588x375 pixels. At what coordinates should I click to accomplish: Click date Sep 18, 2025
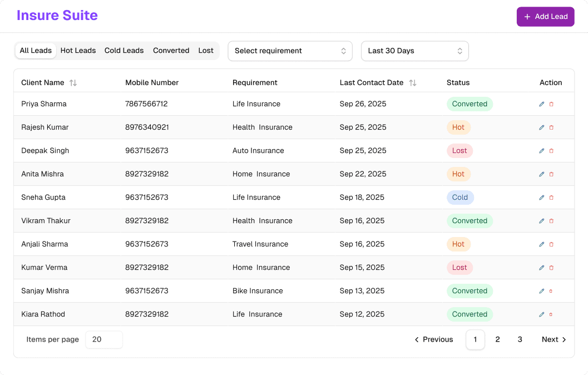click(362, 198)
